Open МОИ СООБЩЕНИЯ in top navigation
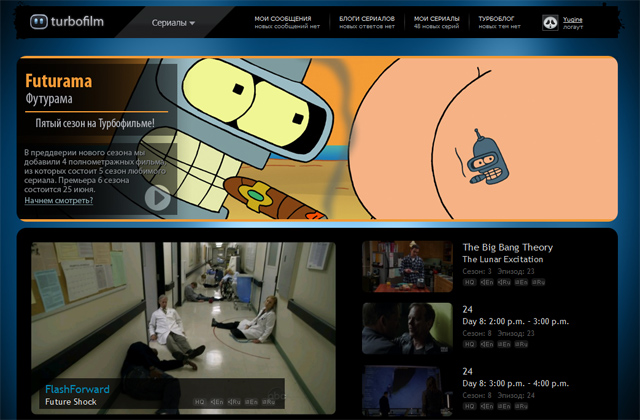 (x=283, y=18)
